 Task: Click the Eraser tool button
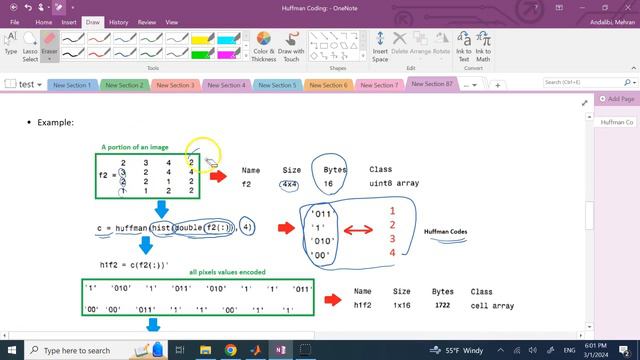(49, 42)
